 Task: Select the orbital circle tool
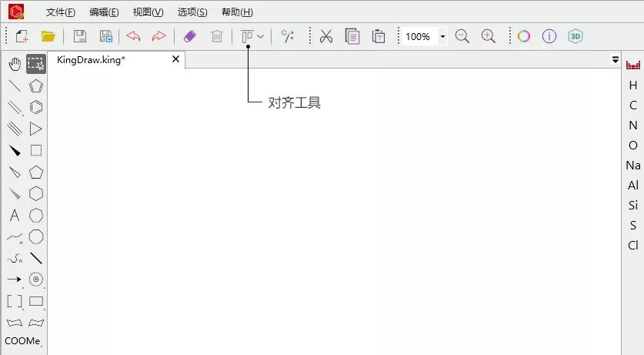[36, 280]
